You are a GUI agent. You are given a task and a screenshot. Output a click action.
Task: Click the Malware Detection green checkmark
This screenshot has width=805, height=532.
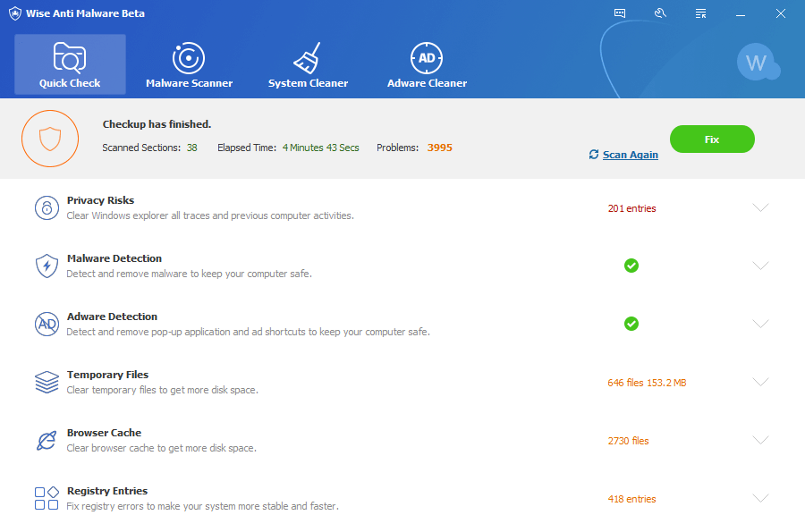(x=631, y=266)
